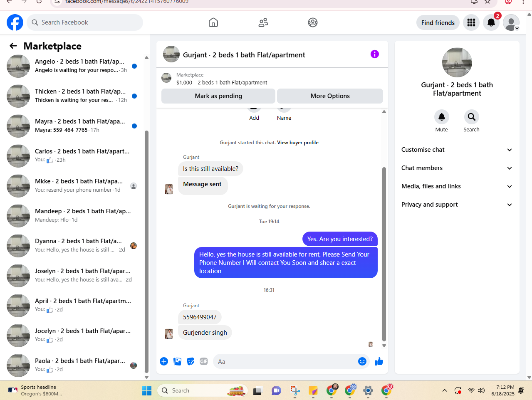Attach a photo using the image icon
532x400 pixels.
pos(177,361)
